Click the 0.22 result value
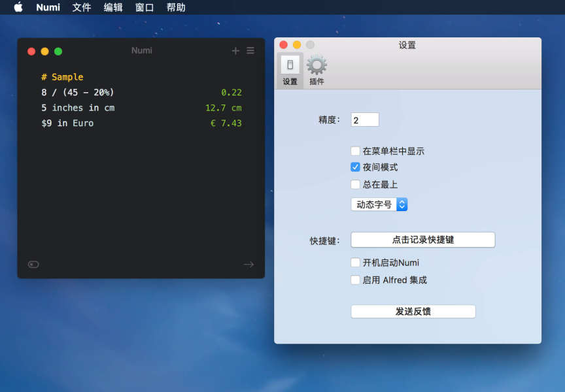 231,93
